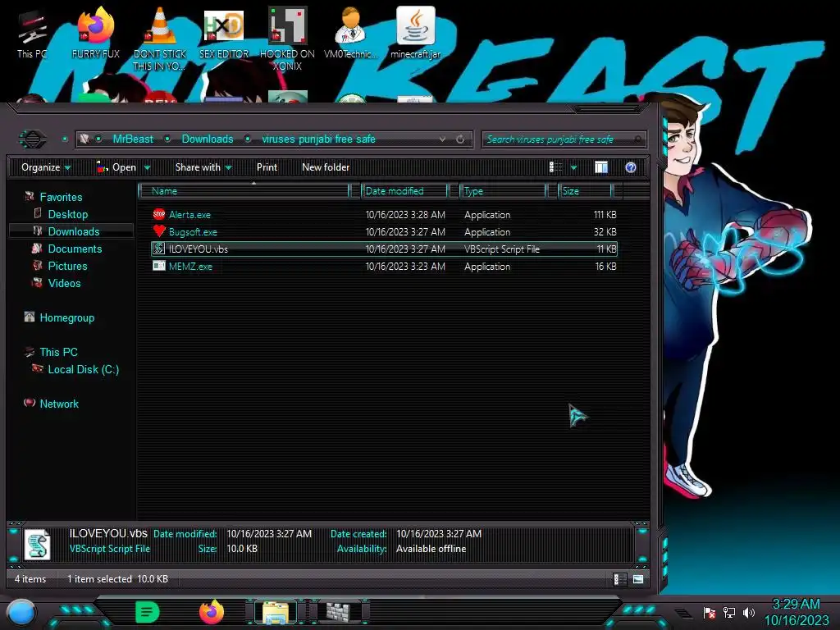Click the Action Center flag tray icon

(x=710, y=612)
